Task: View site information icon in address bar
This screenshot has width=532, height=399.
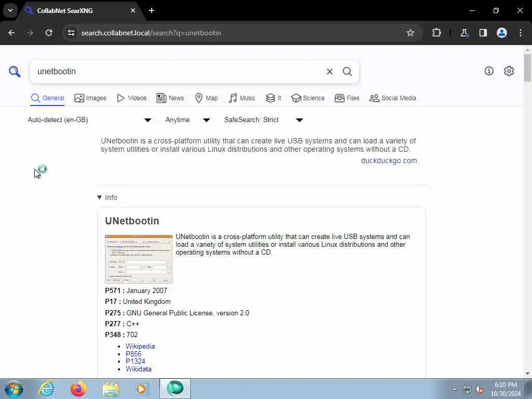Action: point(71,33)
